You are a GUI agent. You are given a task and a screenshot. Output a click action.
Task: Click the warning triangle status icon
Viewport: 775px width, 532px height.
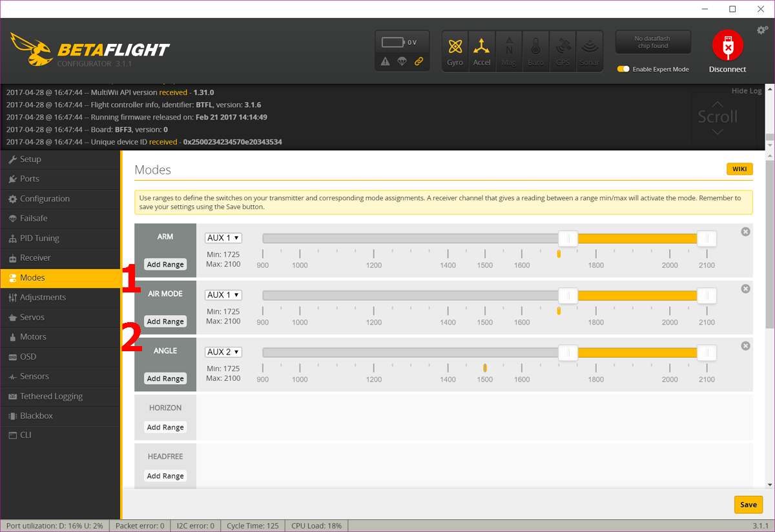386,61
